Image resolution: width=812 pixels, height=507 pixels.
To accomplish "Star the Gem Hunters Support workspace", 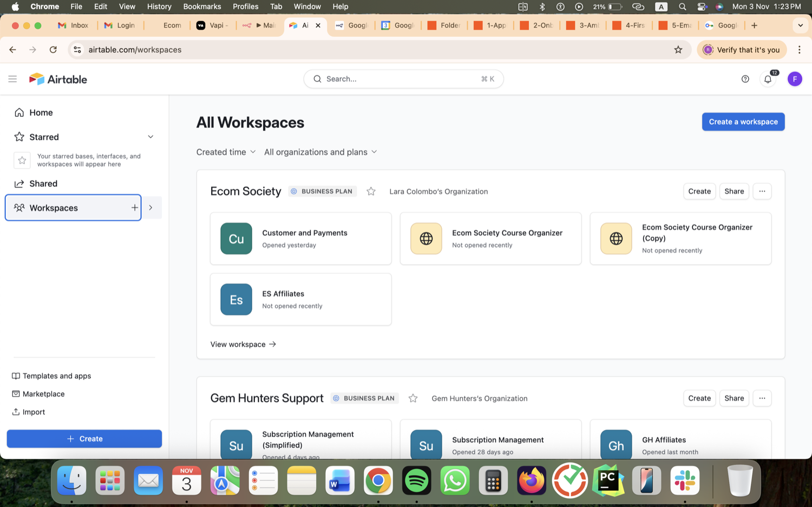I will point(413,398).
